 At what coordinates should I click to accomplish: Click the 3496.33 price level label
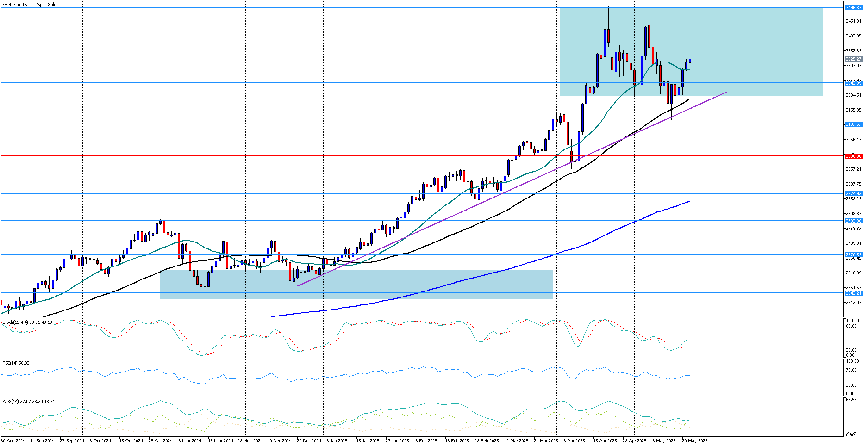[x=854, y=8]
